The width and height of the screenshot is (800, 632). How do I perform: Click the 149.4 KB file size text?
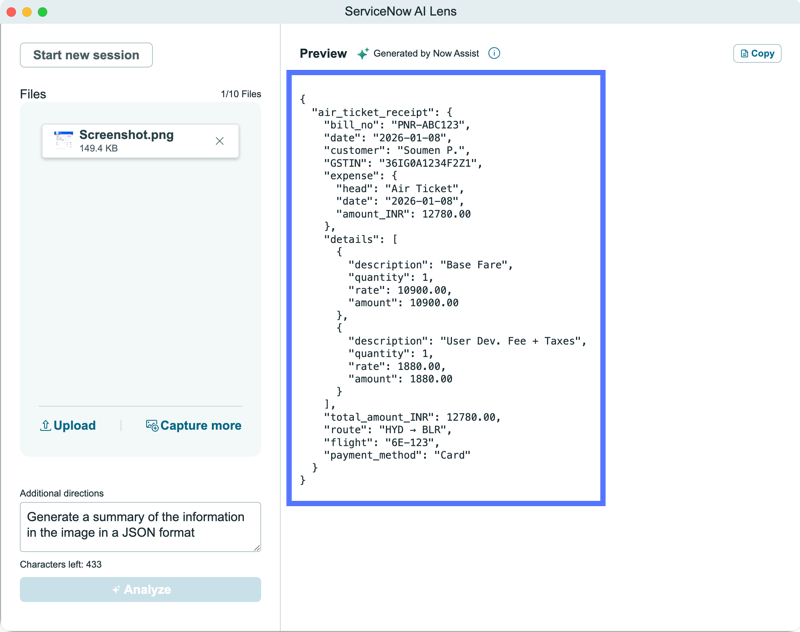click(x=98, y=148)
